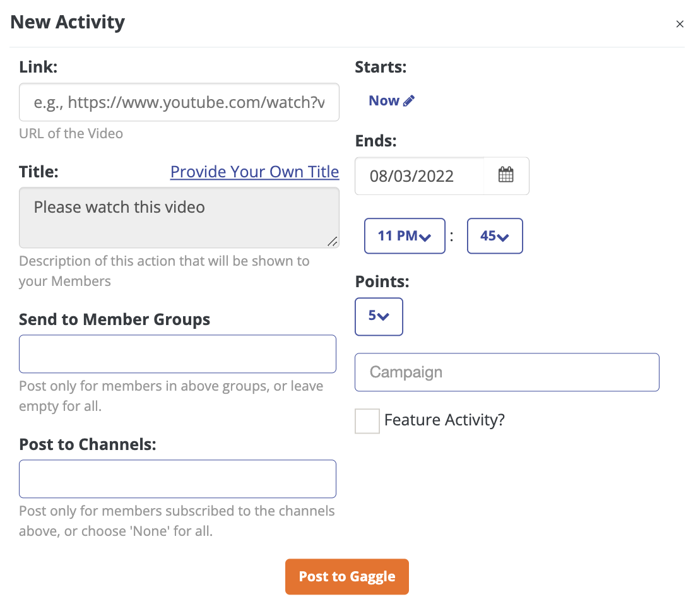
Task: Click the Now start time link
Action: click(384, 100)
